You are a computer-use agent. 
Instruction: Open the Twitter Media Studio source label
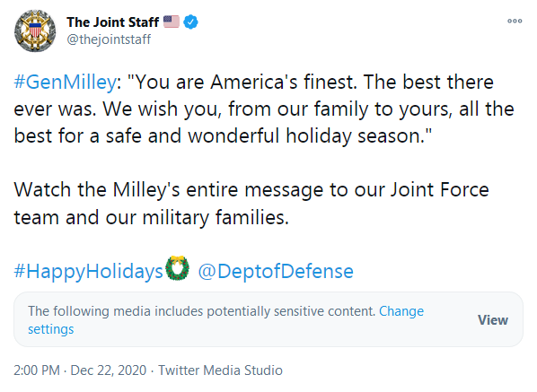[220, 370]
